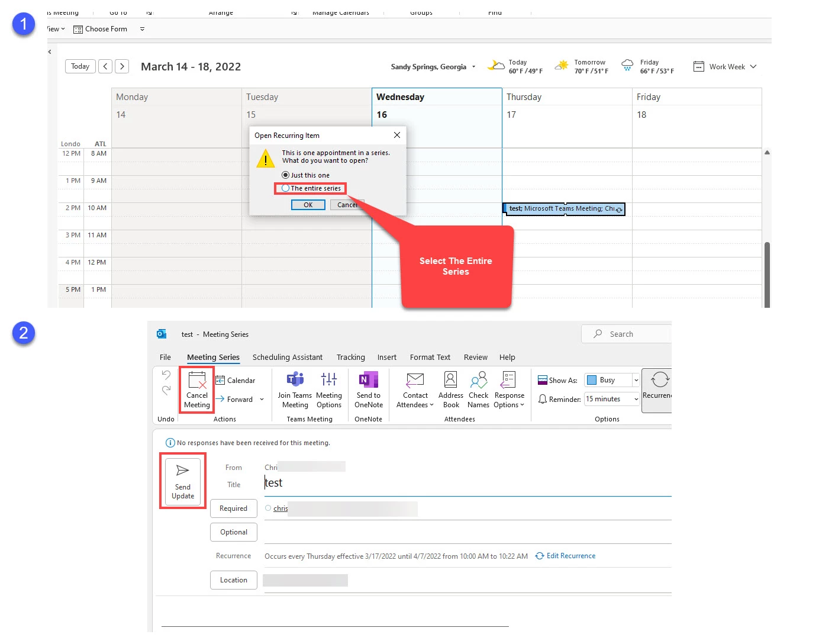Viewport: 819px width, 644px height.
Task: Open Address Book
Action: (450, 389)
